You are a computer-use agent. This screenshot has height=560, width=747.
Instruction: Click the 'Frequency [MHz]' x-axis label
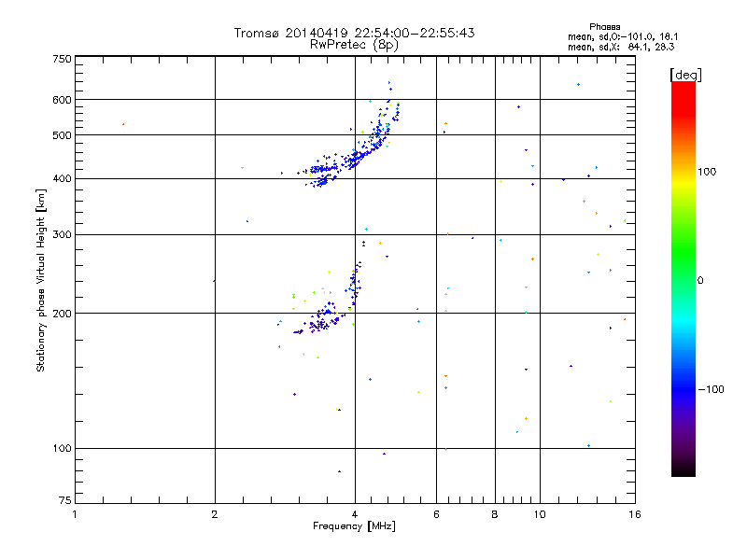click(x=354, y=526)
